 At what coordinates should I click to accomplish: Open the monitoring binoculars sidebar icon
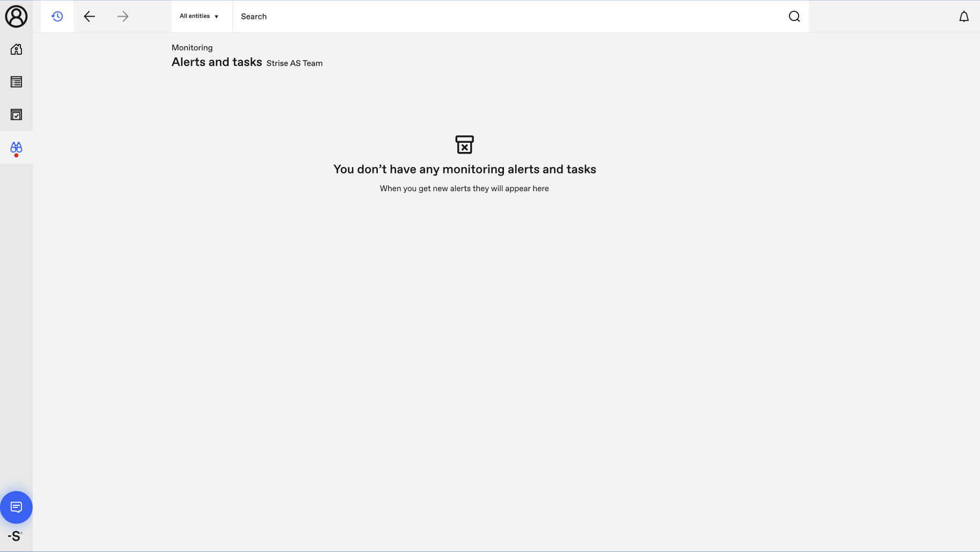point(16,148)
